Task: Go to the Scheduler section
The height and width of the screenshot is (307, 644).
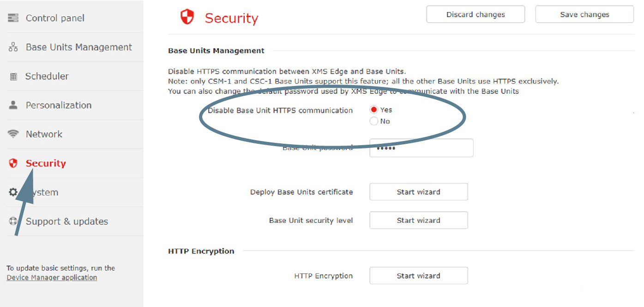Action: click(x=47, y=76)
